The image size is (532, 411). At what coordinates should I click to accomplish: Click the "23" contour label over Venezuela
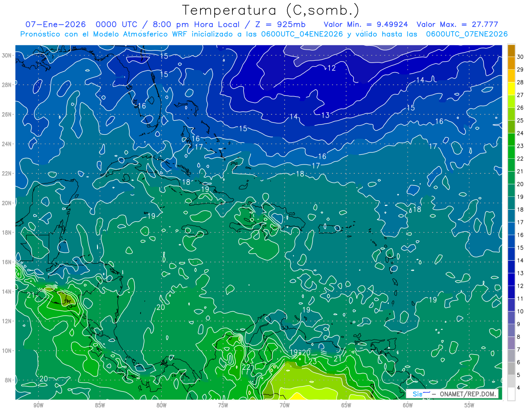[313, 361]
